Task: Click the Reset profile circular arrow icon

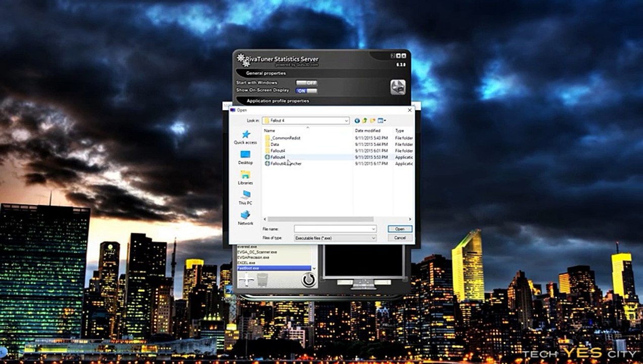Action: pos(308,279)
